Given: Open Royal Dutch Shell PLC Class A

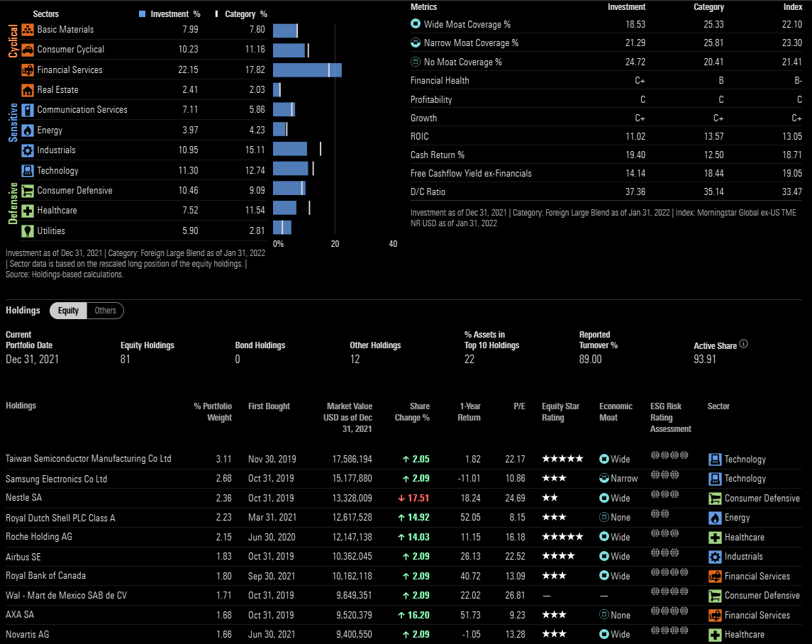Looking at the screenshot, I should (x=60, y=518).
